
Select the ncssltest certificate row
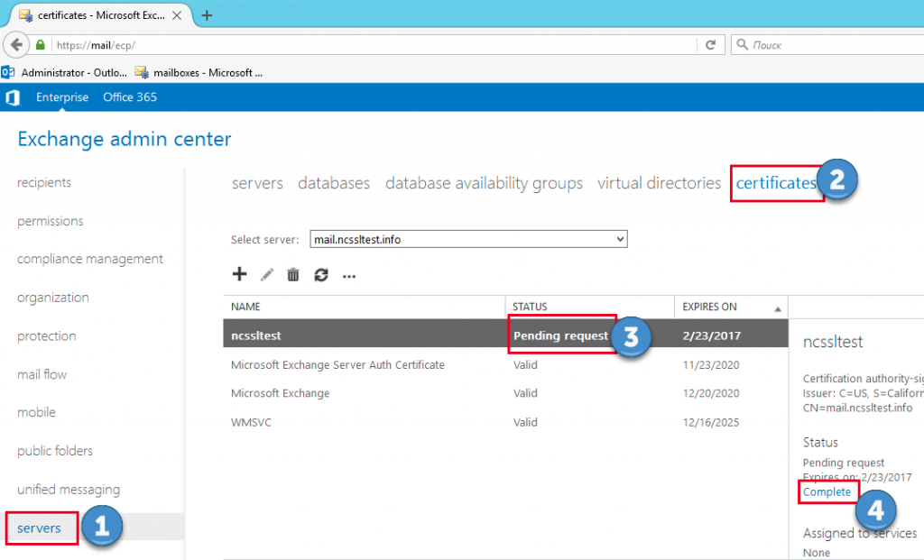[x=505, y=335]
